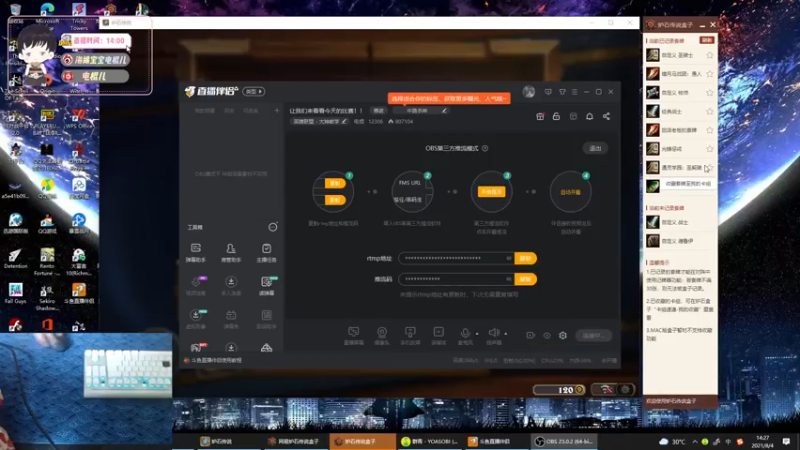Add the 摄像头 camera source
The width and height of the screenshot is (800, 450).
382,335
